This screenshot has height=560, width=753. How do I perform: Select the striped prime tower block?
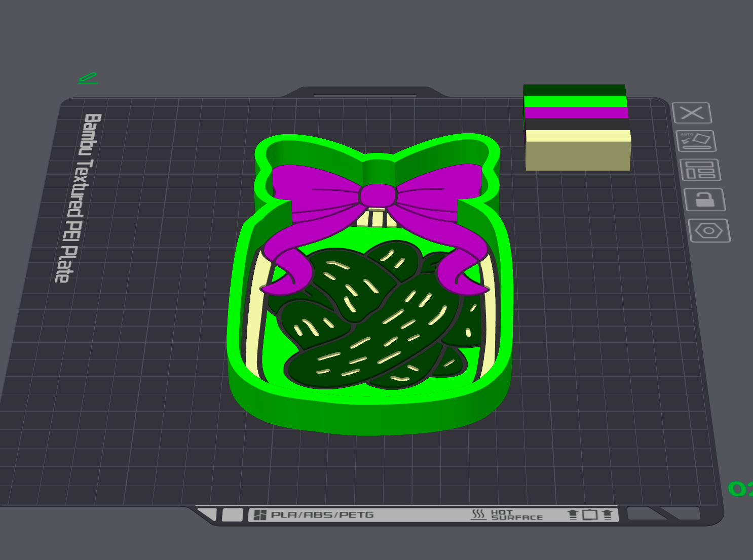[577, 128]
